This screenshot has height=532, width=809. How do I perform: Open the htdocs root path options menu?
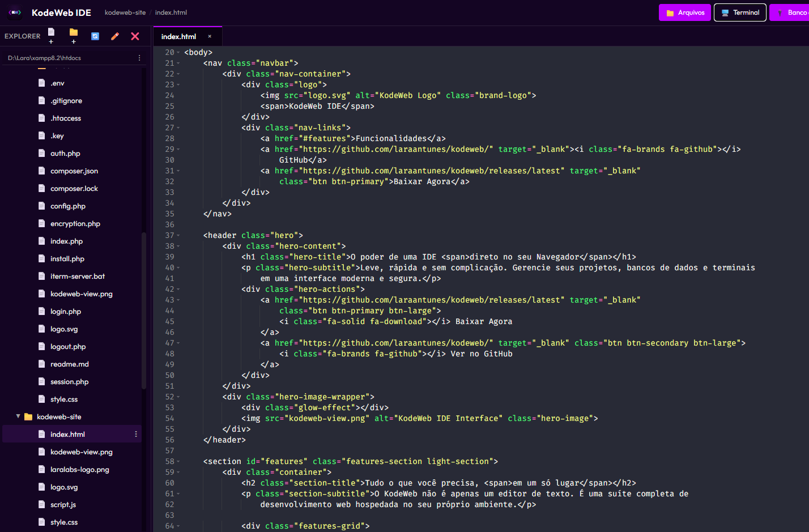click(139, 58)
